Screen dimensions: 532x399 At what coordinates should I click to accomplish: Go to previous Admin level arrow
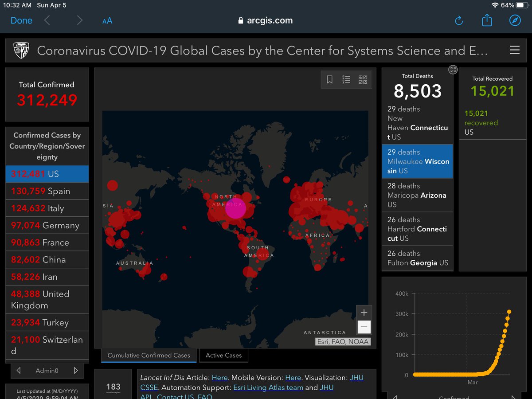[x=19, y=371]
